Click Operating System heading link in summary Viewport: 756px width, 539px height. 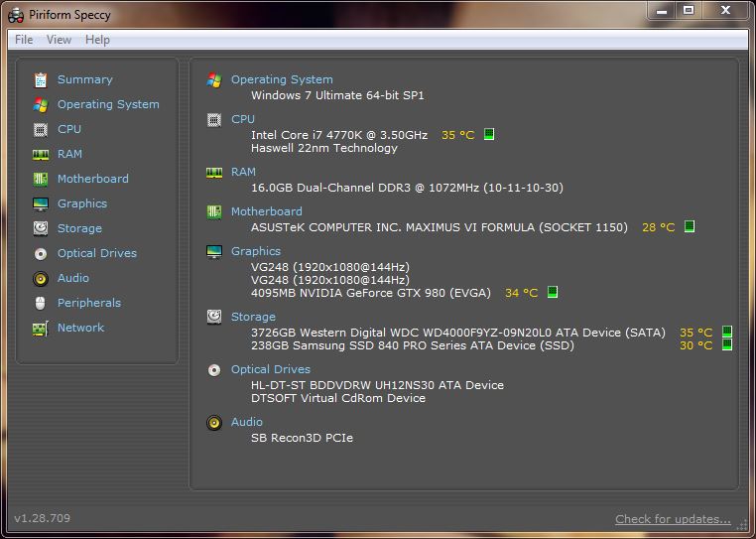pos(282,79)
